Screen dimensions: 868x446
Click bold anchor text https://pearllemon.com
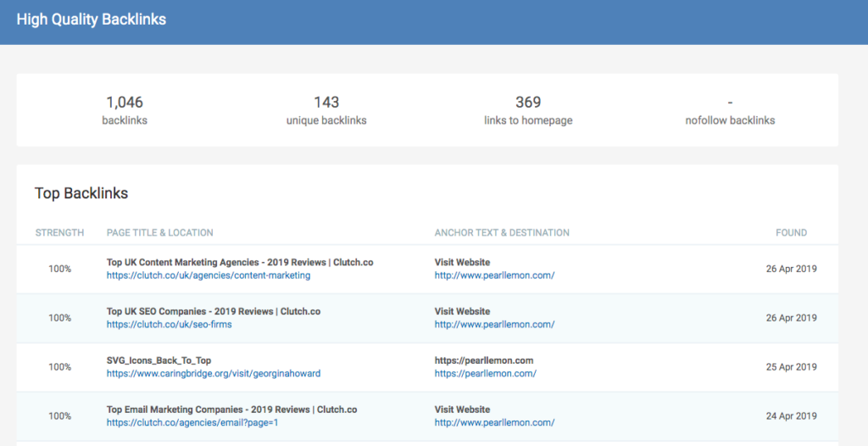click(x=484, y=360)
